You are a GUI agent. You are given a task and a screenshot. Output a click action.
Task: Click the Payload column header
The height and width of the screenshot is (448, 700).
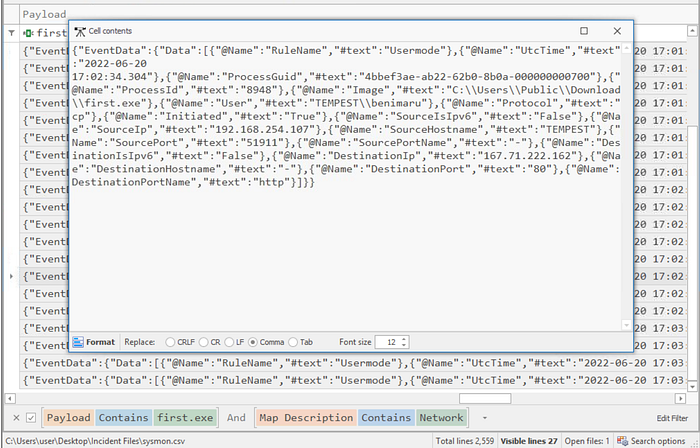pyautogui.click(x=44, y=14)
